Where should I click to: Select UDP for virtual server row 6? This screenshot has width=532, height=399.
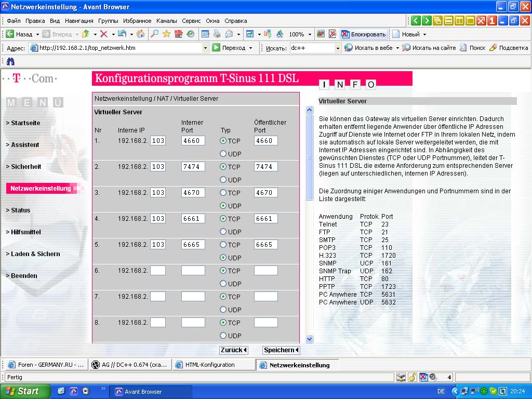point(223,284)
